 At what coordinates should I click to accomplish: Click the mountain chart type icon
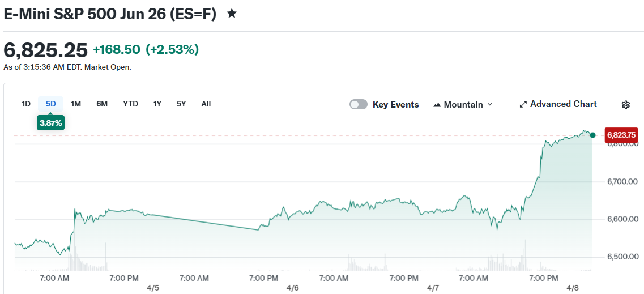tap(437, 105)
